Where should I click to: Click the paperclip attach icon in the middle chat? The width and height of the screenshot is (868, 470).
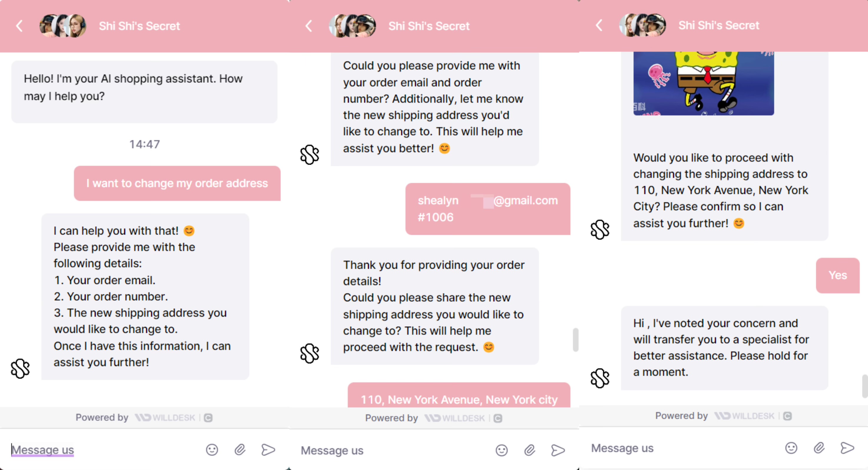530,451
